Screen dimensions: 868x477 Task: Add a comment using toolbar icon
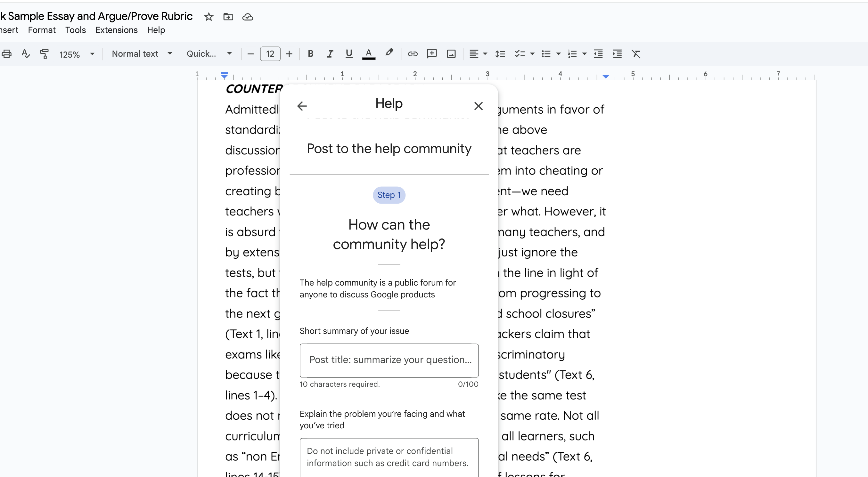(x=432, y=54)
